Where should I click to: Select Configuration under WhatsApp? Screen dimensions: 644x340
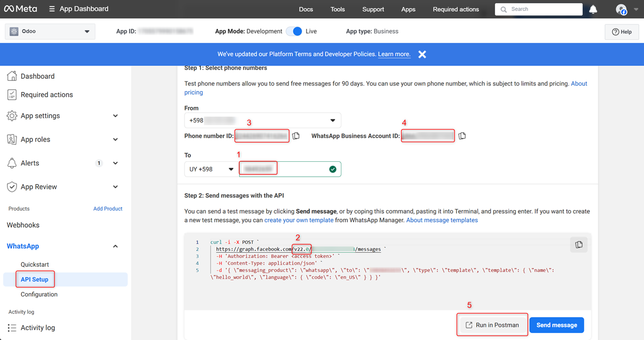click(39, 294)
